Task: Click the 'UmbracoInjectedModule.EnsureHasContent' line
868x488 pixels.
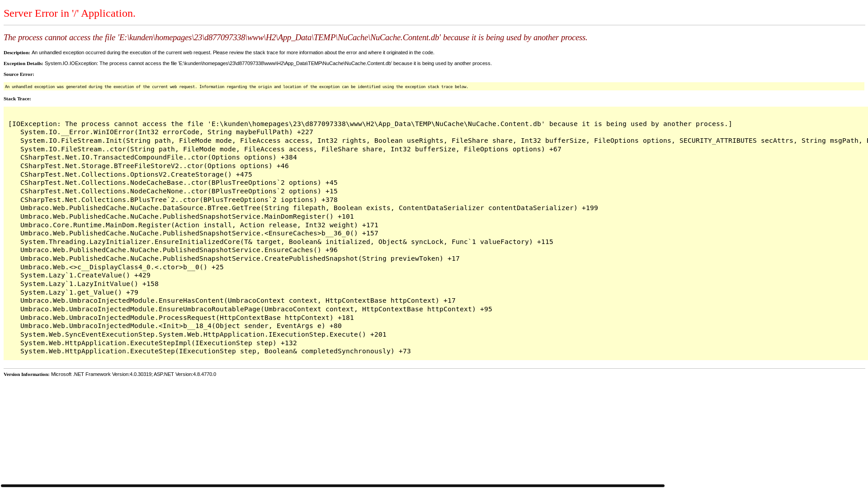Action: pos(238,300)
